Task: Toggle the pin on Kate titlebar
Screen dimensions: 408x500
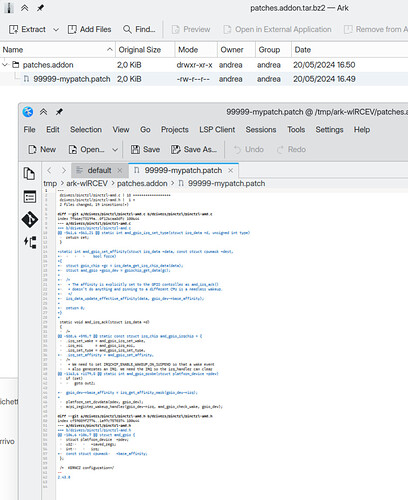Action: pos(59,112)
